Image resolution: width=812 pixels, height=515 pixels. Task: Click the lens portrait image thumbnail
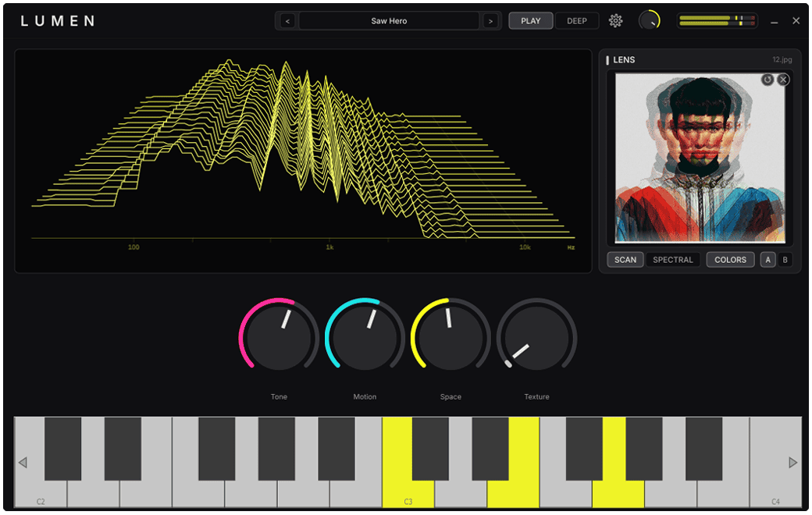coord(700,158)
